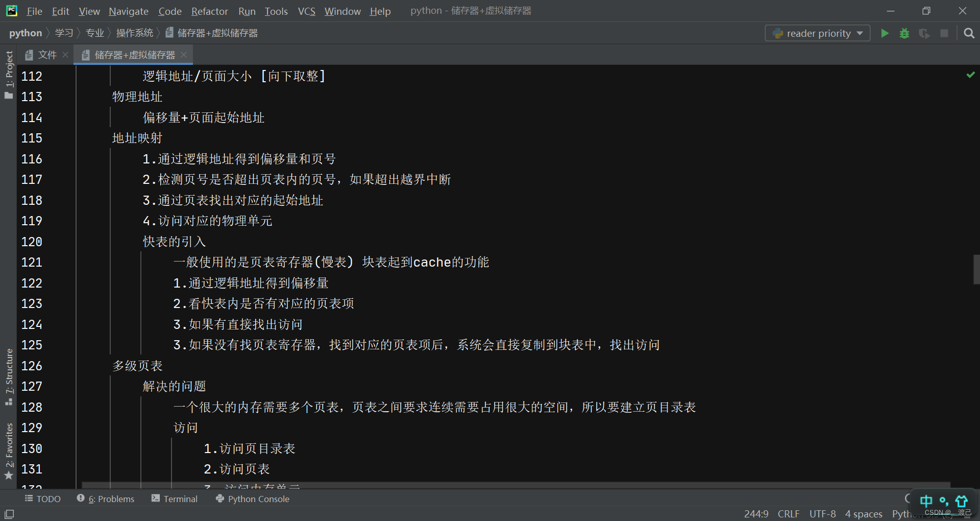Click text 1.访问页目录表
980x521 pixels.
pos(250,448)
